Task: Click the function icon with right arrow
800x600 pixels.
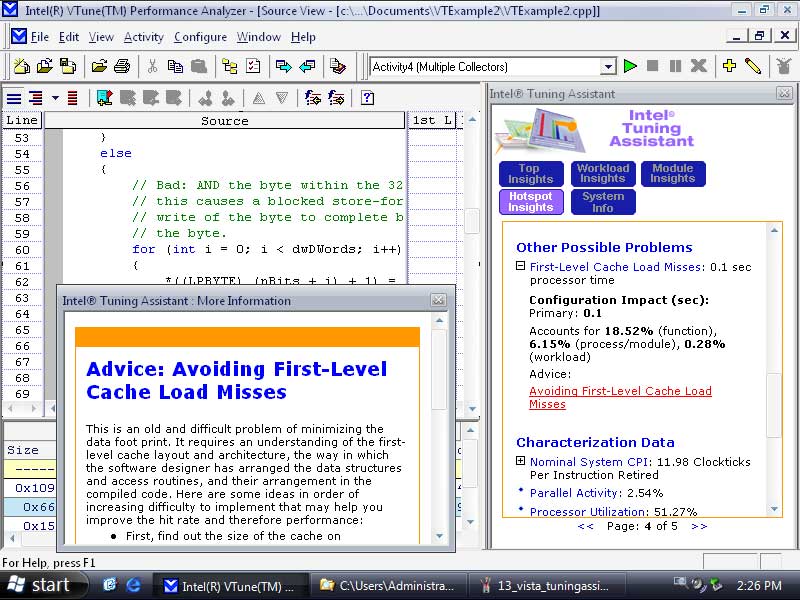Action: (336, 97)
